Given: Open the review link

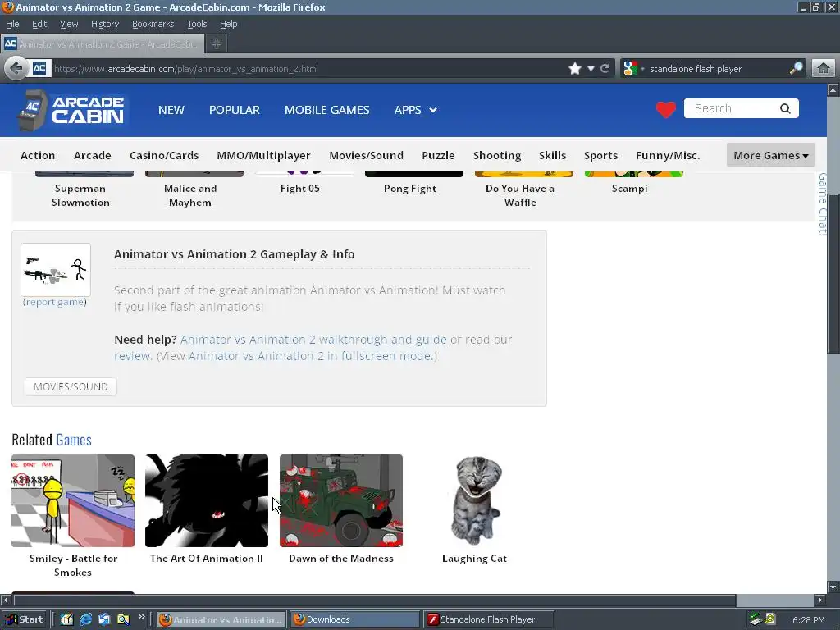Looking at the screenshot, I should point(133,356).
